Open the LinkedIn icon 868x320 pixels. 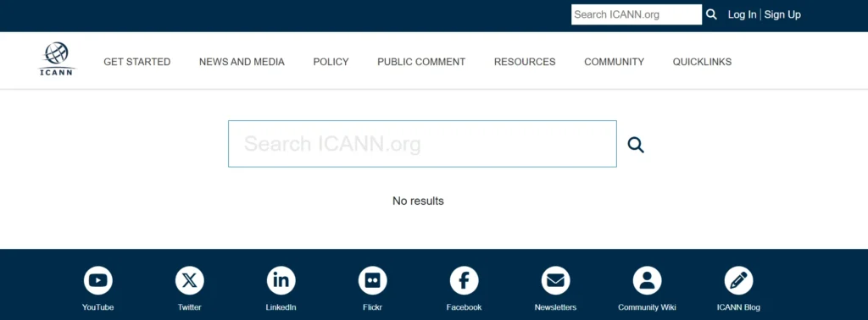(281, 281)
